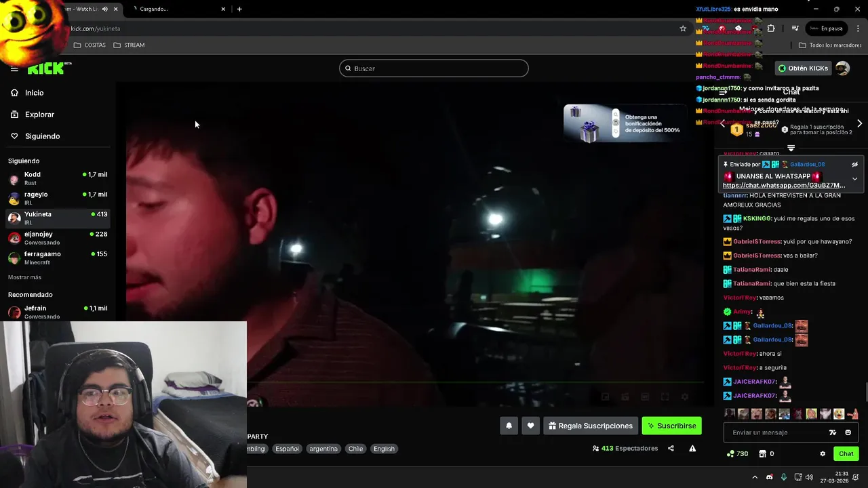Show hidden tray icons chevron
This screenshot has height=488, width=868.
pos(755,477)
